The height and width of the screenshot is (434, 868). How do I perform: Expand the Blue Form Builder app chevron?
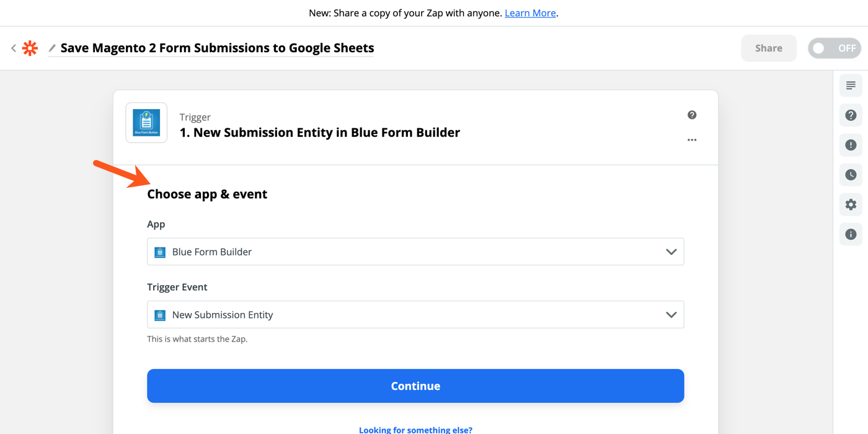[670, 252]
